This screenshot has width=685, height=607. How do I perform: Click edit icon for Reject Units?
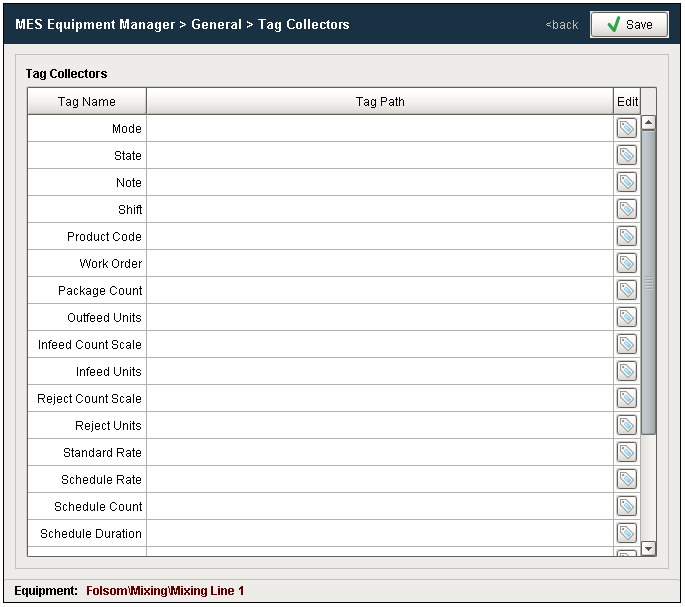(x=626, y=425)
